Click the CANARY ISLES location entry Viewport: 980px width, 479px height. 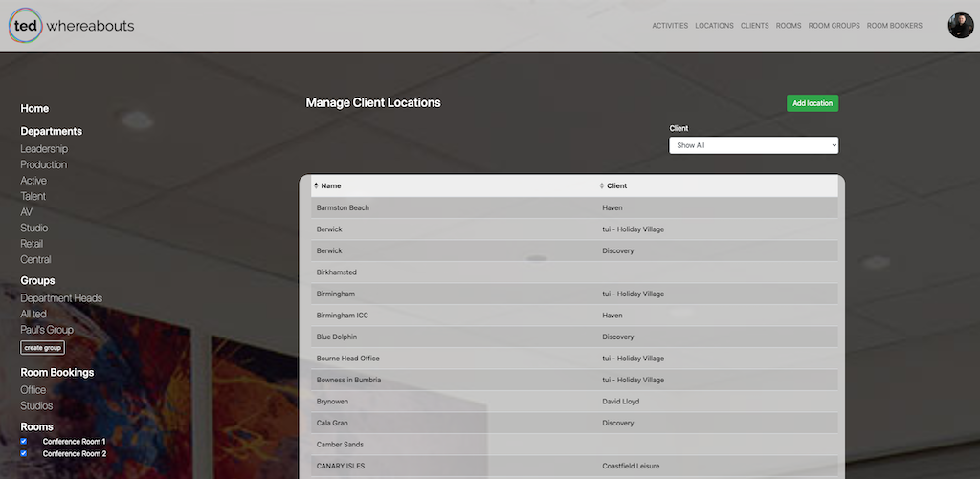(x=341, y=466)
